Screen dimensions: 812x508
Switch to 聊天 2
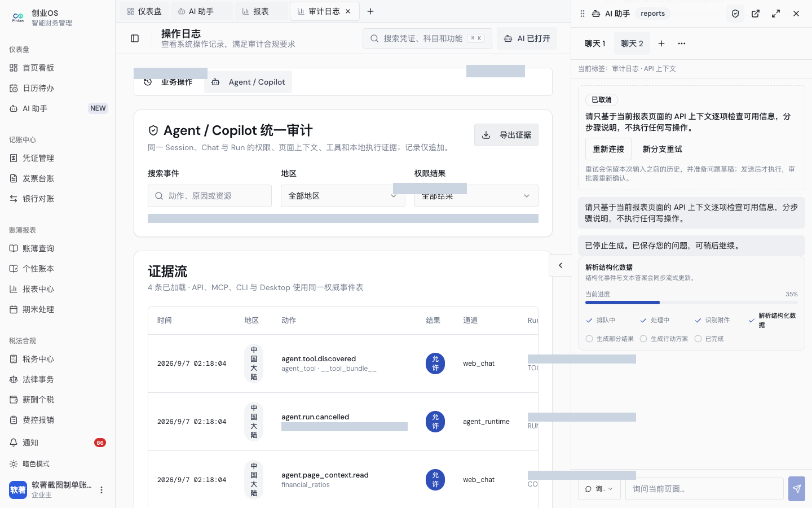632,43
